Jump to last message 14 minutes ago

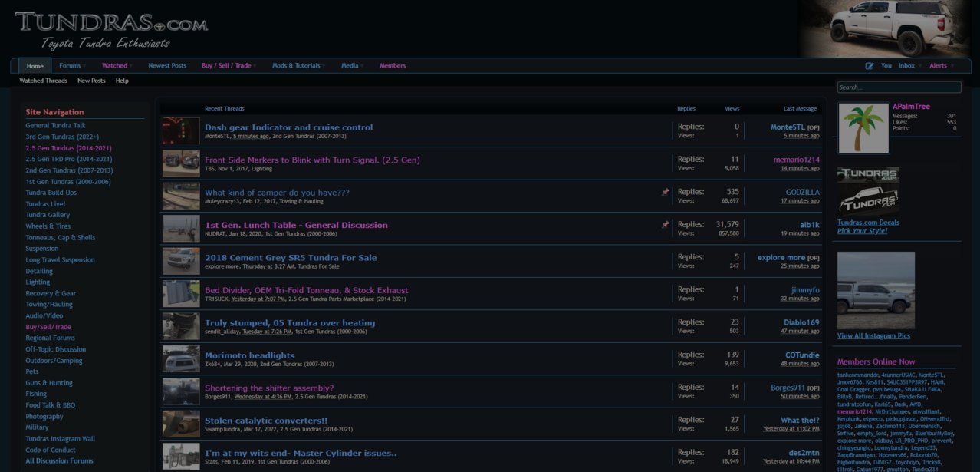coord(800,168)
